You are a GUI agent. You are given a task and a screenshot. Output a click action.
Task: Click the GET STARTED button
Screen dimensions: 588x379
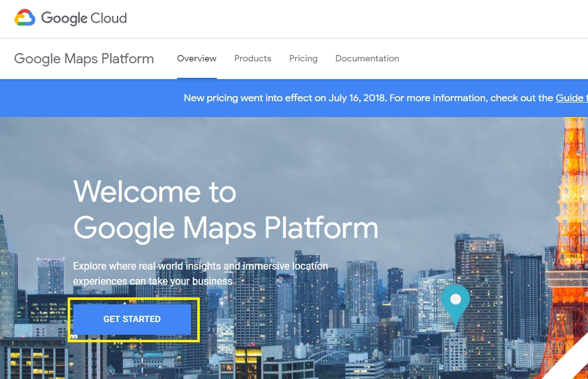132,319
